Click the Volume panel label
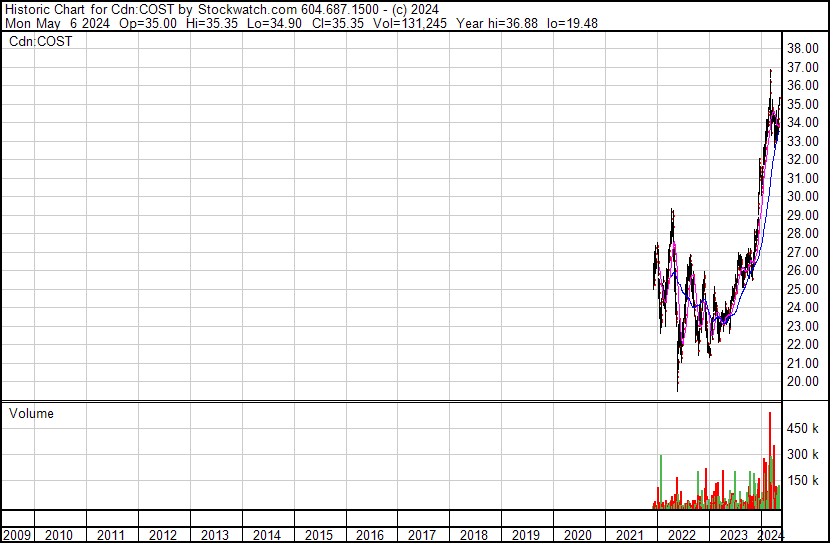 click(31, 413)
